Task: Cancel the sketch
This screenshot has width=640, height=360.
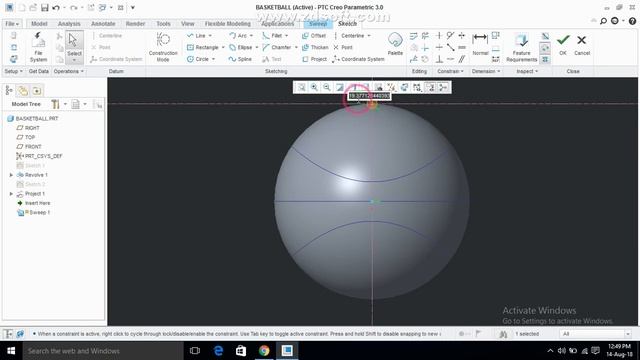Action: 582,44
